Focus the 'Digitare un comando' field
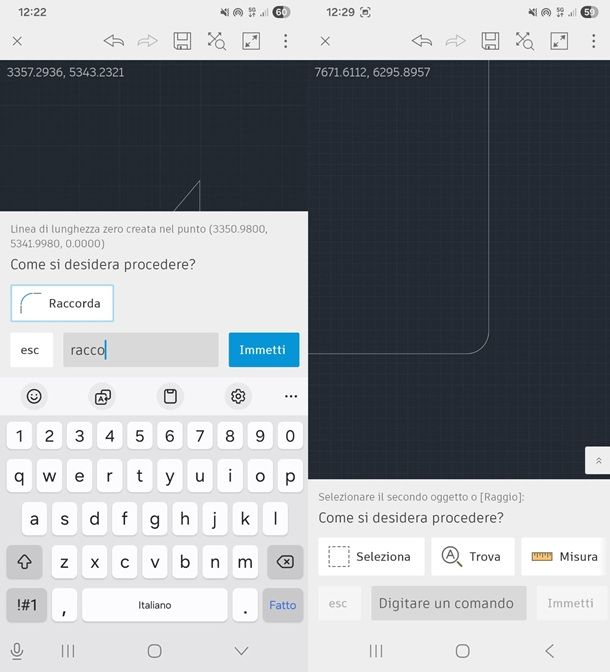Image resolution: width=610 pixels, height=672 pixels. pyautogui.click(x=448, y=603)
